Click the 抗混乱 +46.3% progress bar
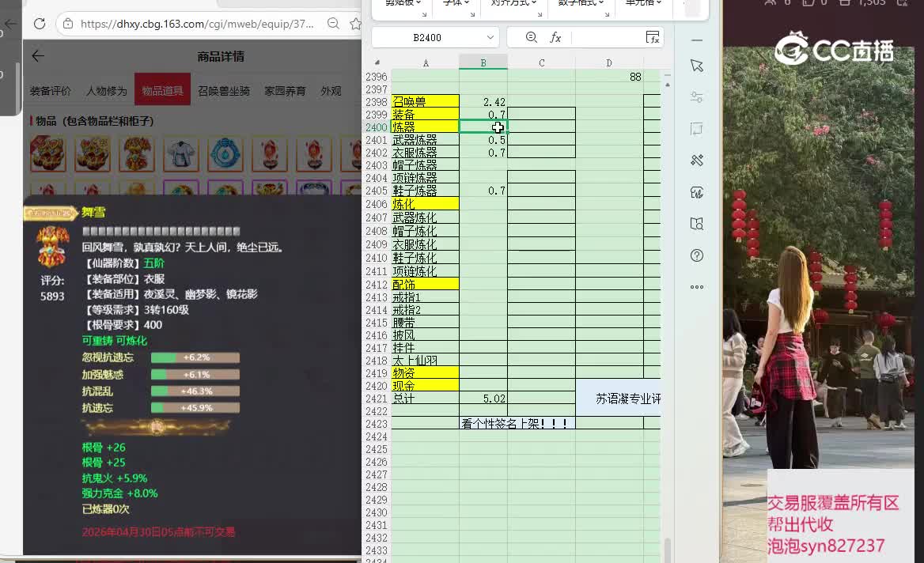 point(195,391)
